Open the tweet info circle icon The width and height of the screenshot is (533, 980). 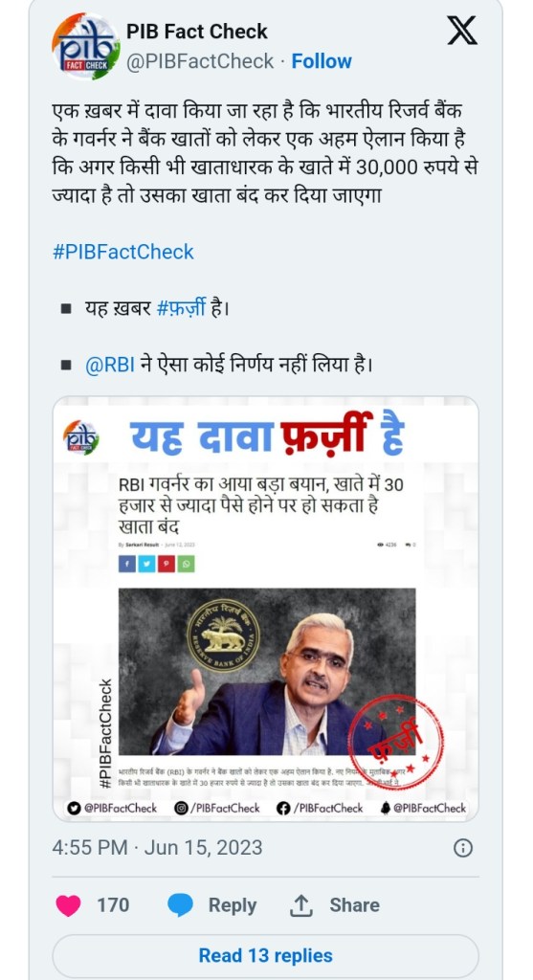[x=462, y=848]
